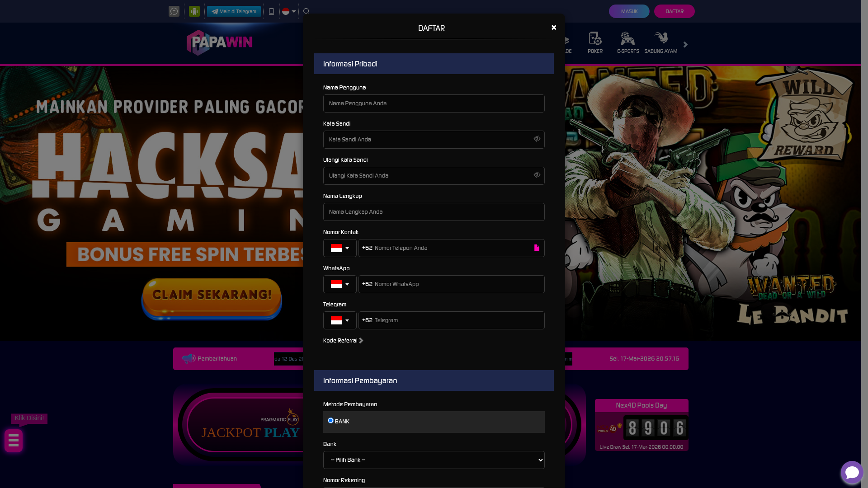The height and width of the screenshot is (488, 868).
Task: Click the next arrow on the game category bar
Action: 685,45
